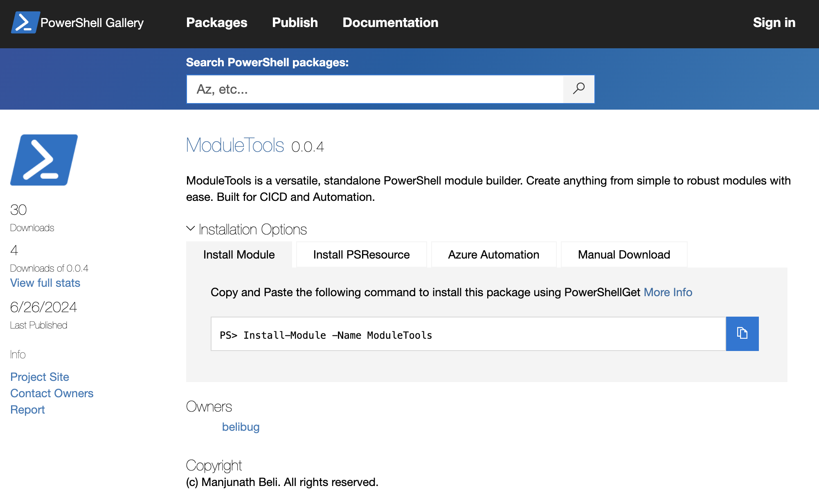The image size is (819, 504).
Task: Click owner profile belibug
Action: 241,427
